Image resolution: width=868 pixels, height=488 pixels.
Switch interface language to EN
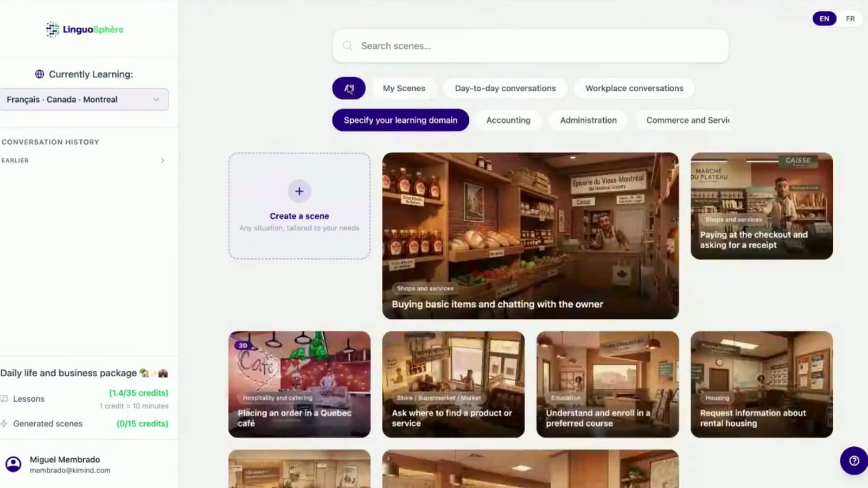click(x=825, y=18)
